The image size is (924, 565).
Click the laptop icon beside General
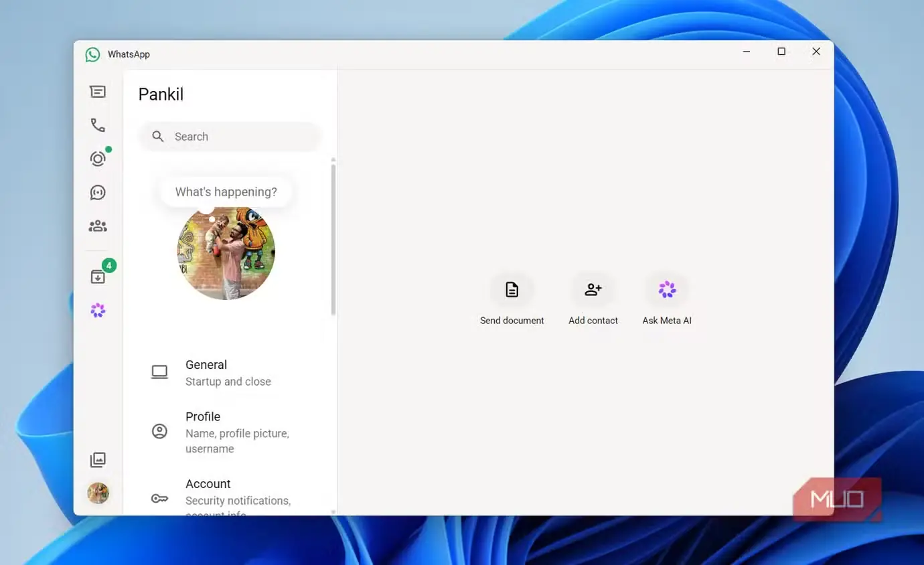coord(159,372)
